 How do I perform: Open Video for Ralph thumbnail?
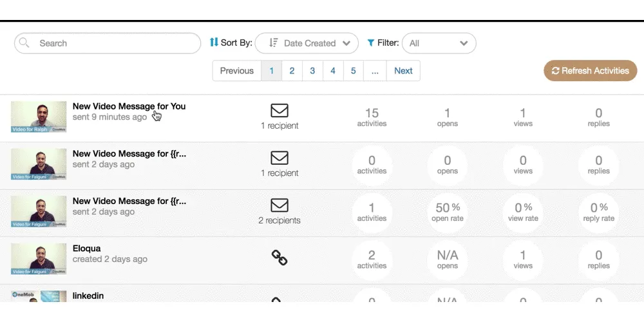(39, 117)
